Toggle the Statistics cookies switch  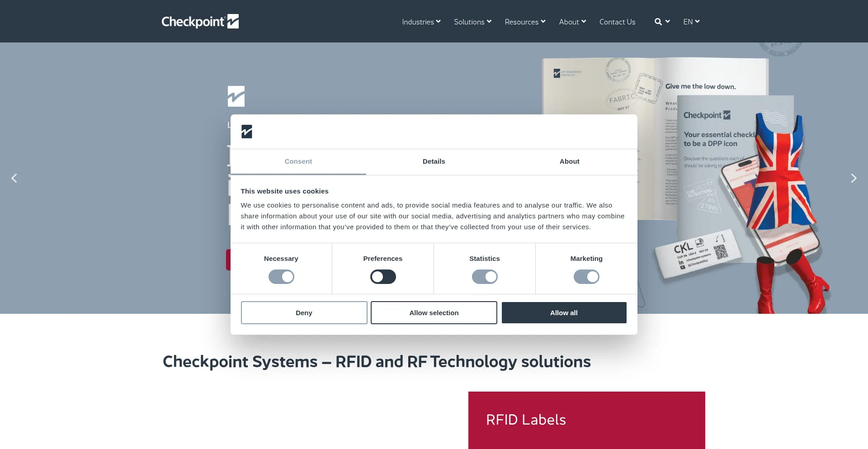pyautogui.click(x=485, y=277)
